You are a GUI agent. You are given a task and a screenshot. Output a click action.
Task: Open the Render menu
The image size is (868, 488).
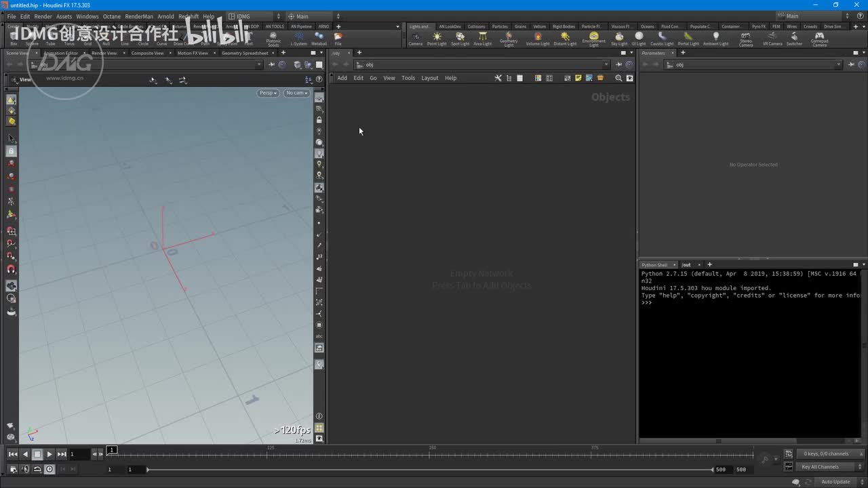pos(43,16)
